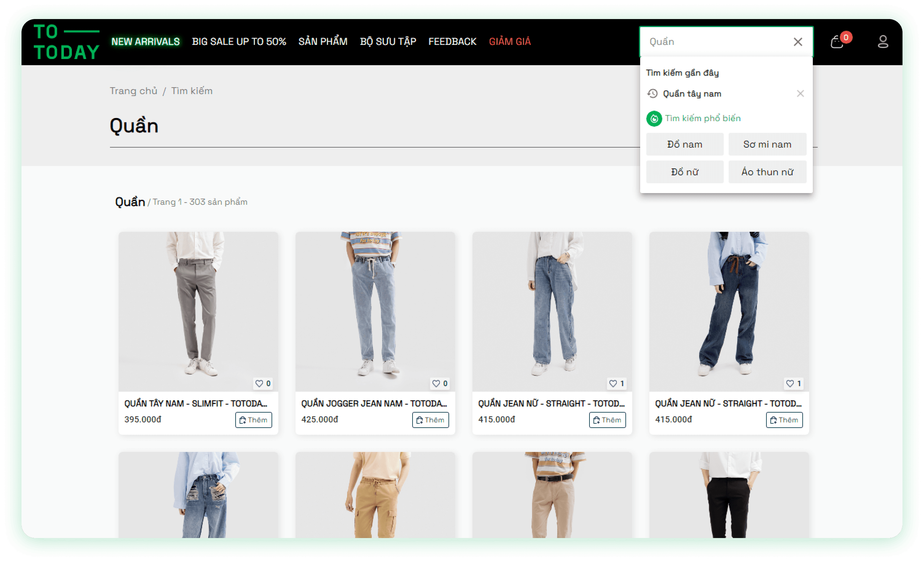
Task: Open the Giảm Giá menu
Action: point(510,42)
